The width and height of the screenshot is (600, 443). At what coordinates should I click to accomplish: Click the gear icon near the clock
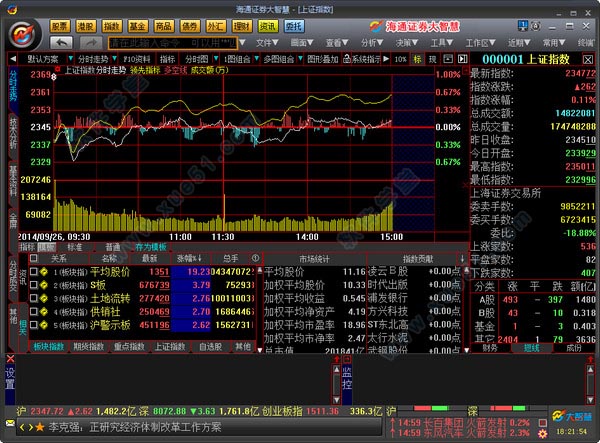click(542, 434)
